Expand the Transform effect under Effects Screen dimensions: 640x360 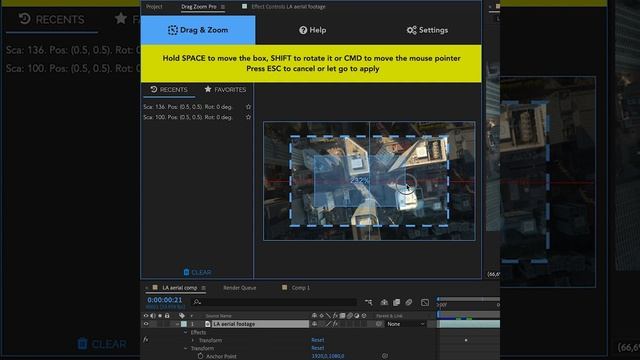click(x=193, y=340)
